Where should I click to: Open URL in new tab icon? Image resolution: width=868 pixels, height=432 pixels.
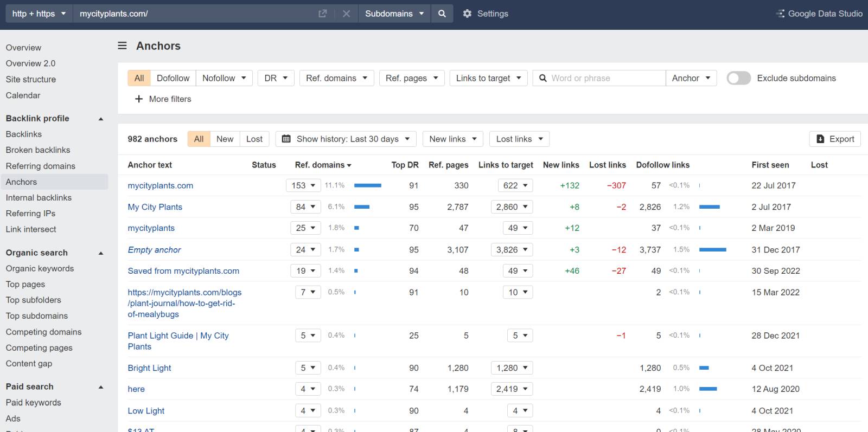click(x=323, y=14)
